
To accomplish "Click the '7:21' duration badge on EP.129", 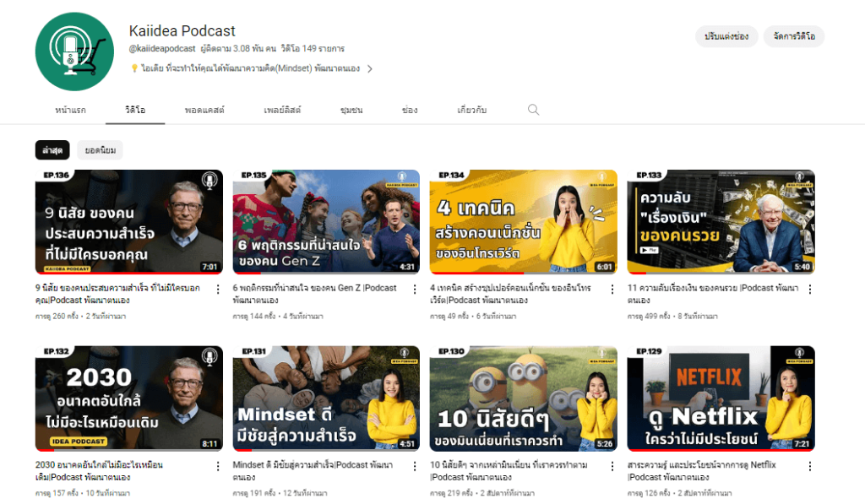I will pyautogui.click(x=802, y=444).
